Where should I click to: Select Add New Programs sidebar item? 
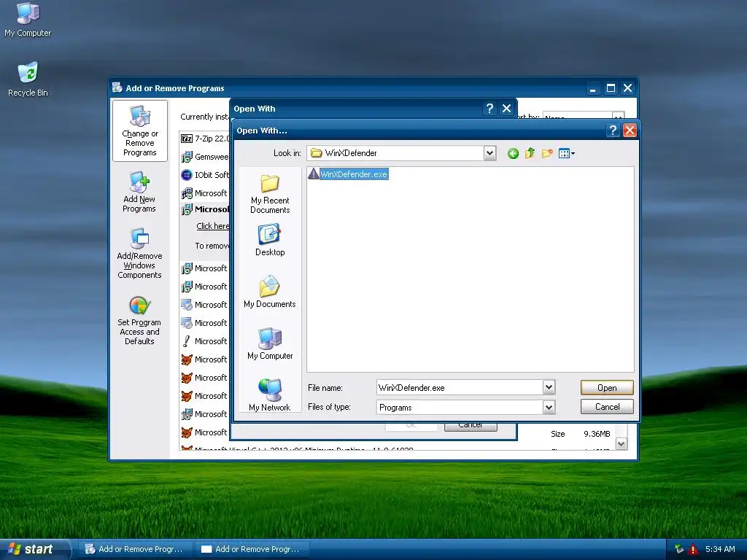coord(139,192)
